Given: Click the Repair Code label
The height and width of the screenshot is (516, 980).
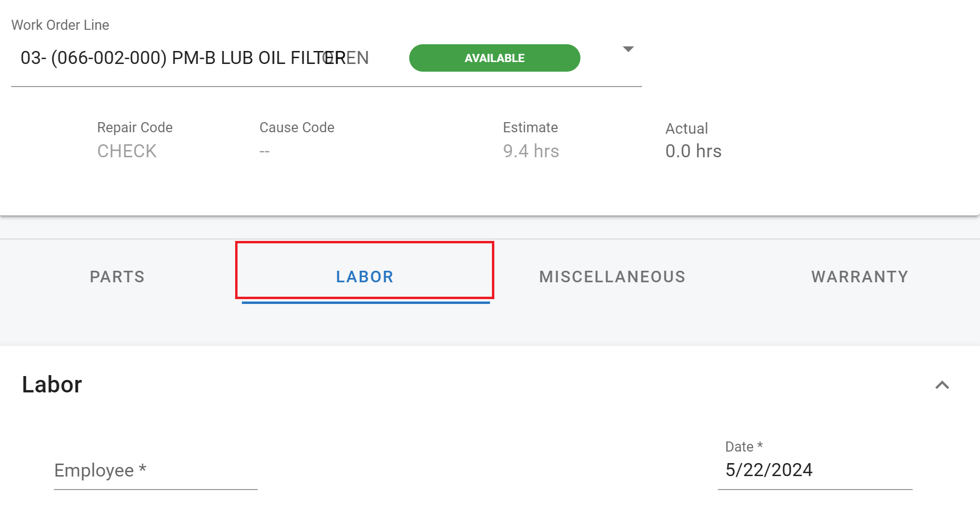Looking at the screenshot, I should (135, 127).
